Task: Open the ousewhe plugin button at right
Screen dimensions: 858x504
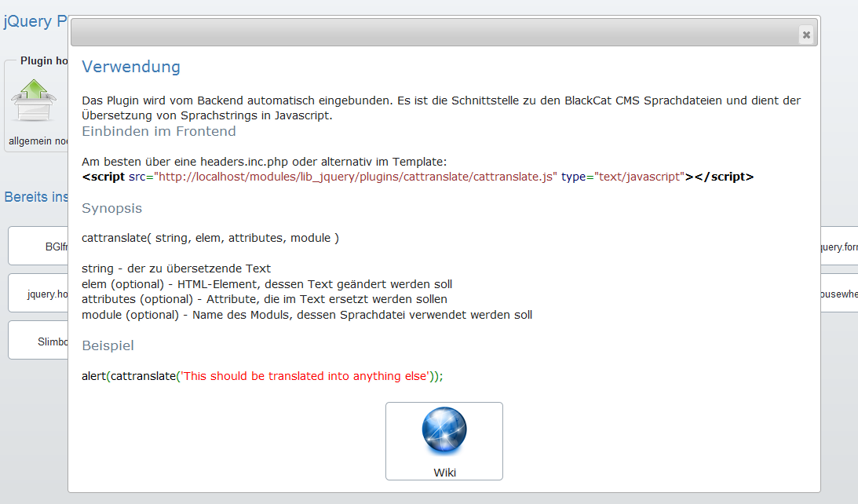Action: coord(838,294)
